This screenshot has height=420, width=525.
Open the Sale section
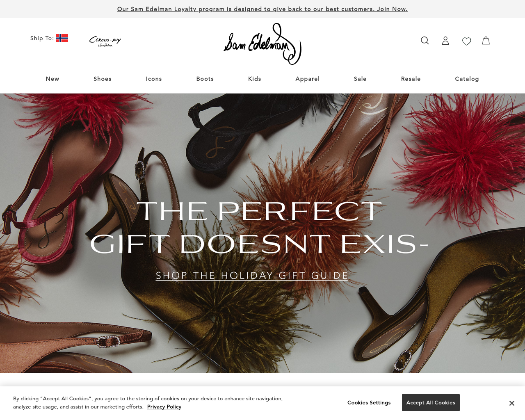pos(360,79)
